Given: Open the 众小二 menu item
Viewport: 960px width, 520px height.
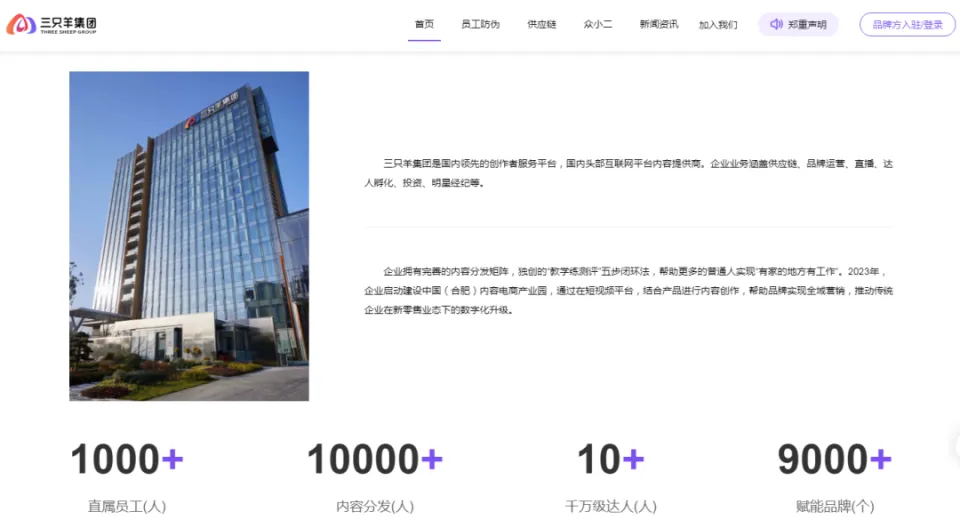Looking at the screenshot, I should (598, 24).
